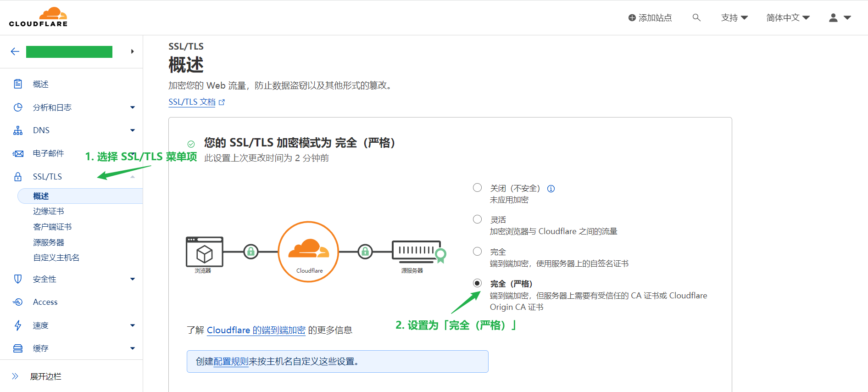Open the site selector arrow beside green bar
Image resolution: width=868 pixels, height=392 pixels.
[132, 51]
